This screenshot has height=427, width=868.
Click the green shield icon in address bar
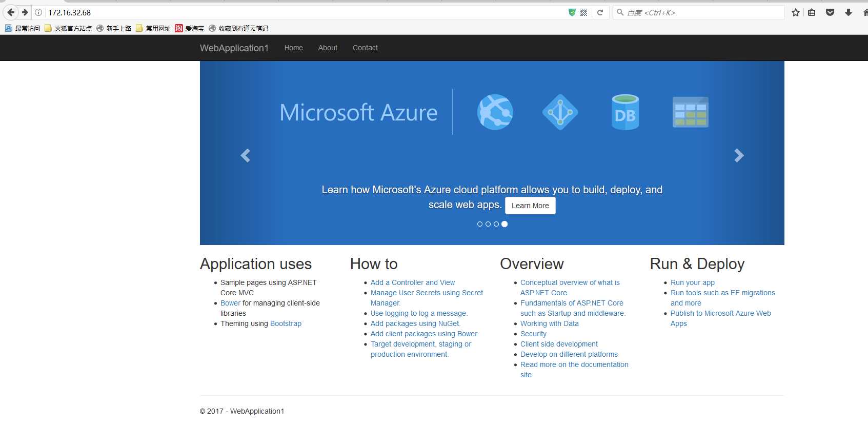pos(572,12)
